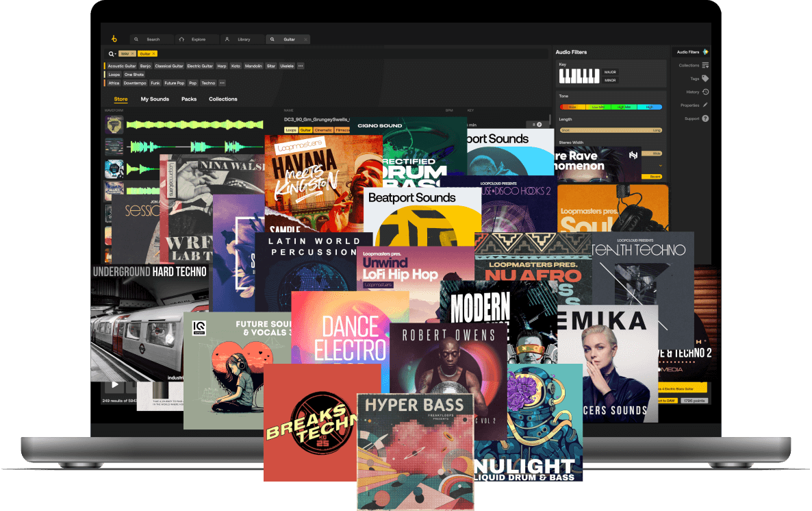Toggle the Classical Guitar filter tag

coord(169,66)
